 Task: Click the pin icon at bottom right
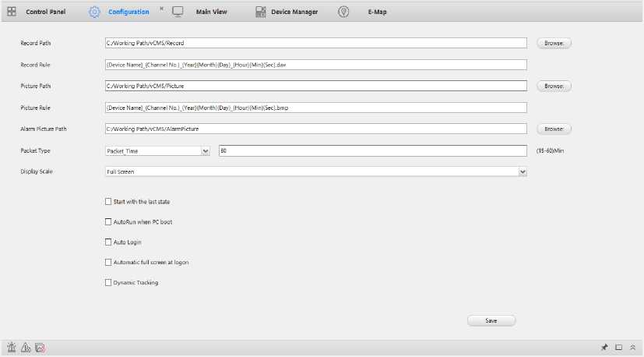point(604,347)
